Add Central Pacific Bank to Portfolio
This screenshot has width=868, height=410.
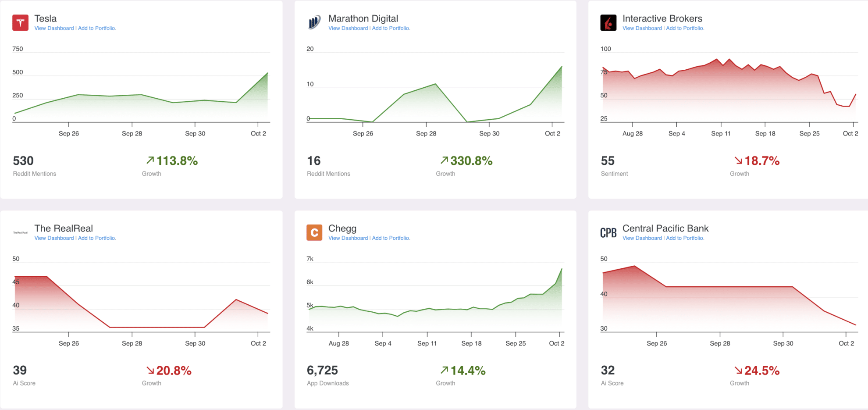point(685,238)
